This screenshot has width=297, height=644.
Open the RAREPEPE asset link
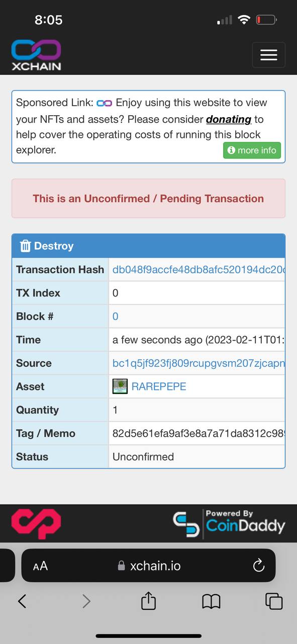pos(159,386)
